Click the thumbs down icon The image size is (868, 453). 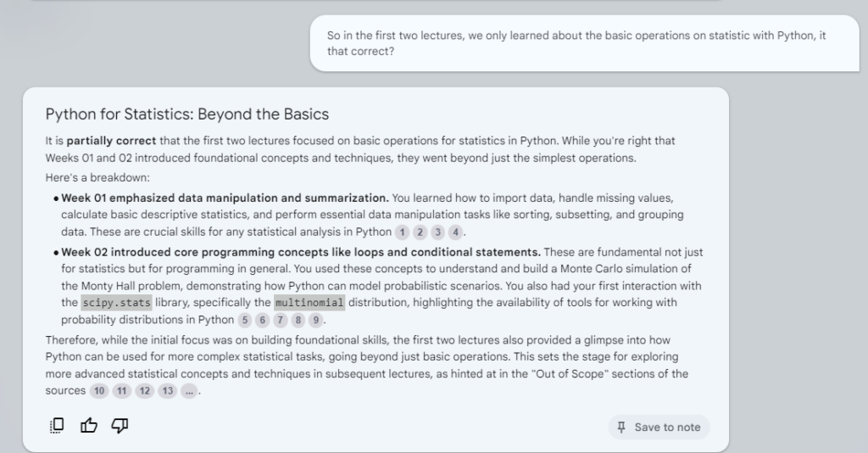[x=120, y=426]
